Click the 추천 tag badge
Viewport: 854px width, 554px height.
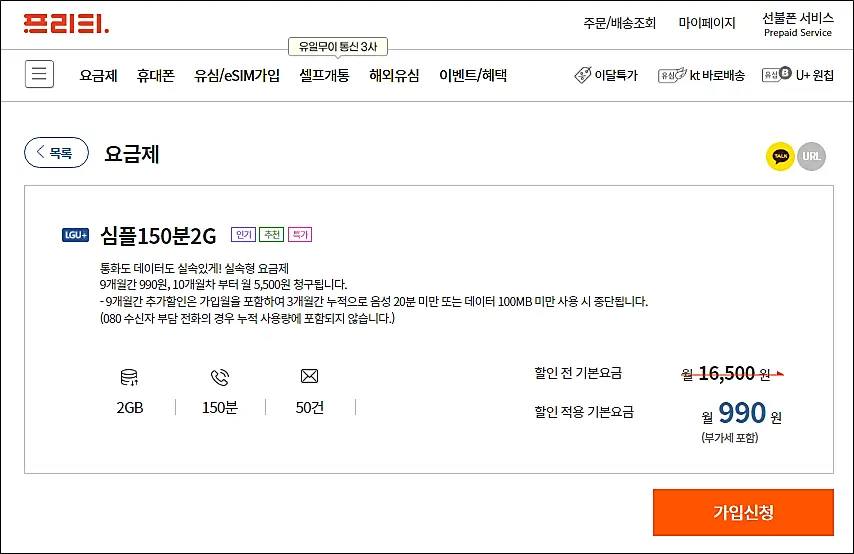[x=271, y=235]
